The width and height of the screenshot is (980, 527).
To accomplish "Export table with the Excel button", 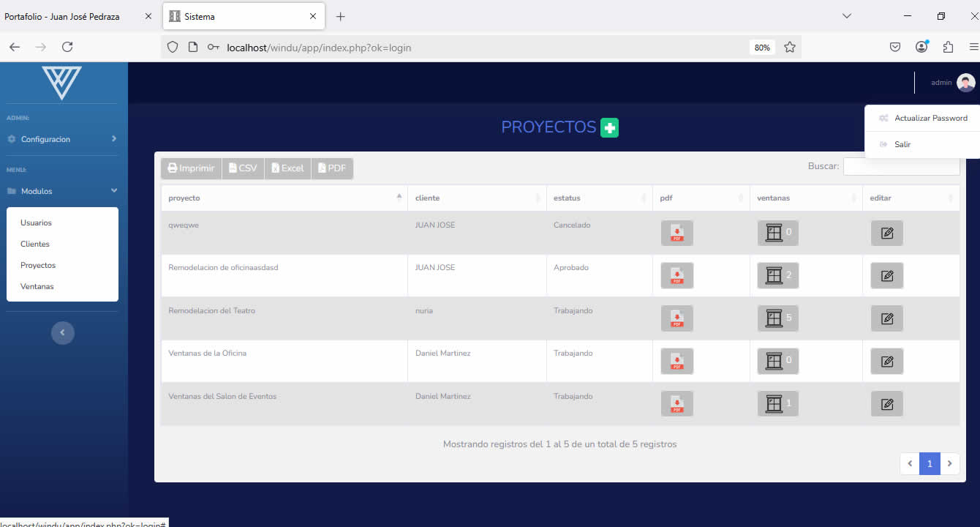I will pos(287,168).
